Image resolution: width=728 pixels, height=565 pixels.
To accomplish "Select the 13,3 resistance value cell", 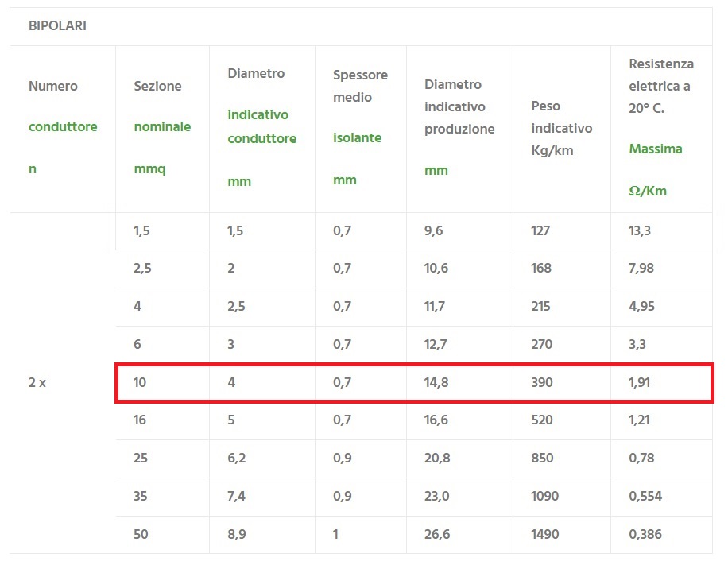I will (641, 230).
